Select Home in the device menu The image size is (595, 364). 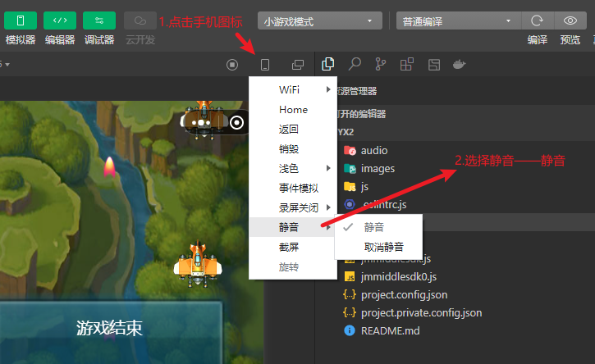click(x=293, y=110)
